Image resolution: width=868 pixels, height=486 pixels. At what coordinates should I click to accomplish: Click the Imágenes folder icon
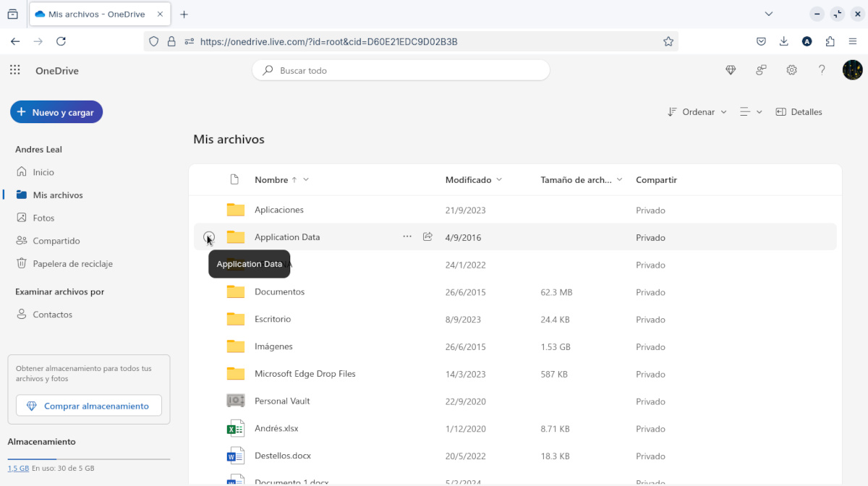point(236,346)
